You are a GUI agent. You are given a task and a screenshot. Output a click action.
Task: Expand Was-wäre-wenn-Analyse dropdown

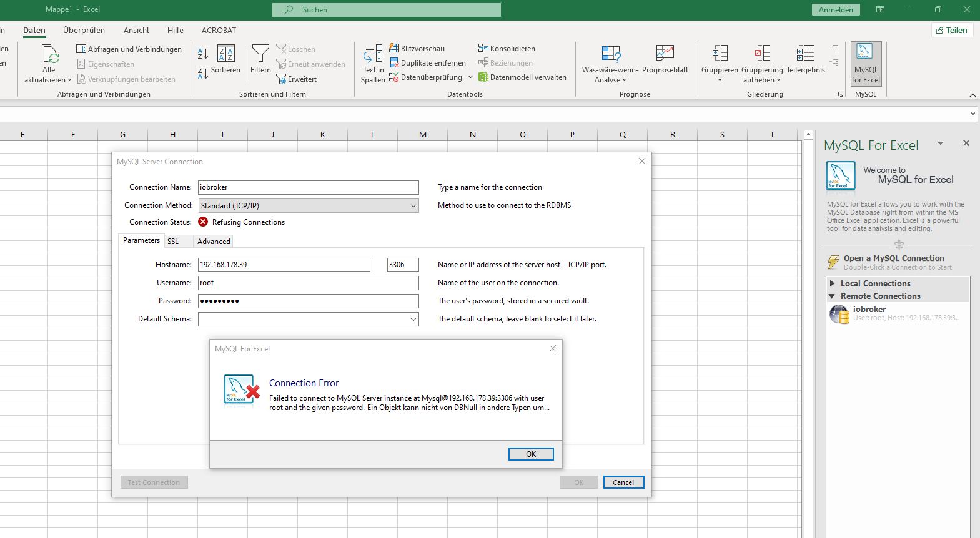point(610,75)
